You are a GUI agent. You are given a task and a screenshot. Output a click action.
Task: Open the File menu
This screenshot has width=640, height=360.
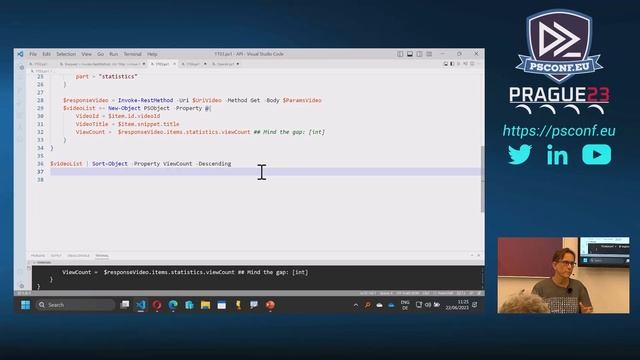33,54
